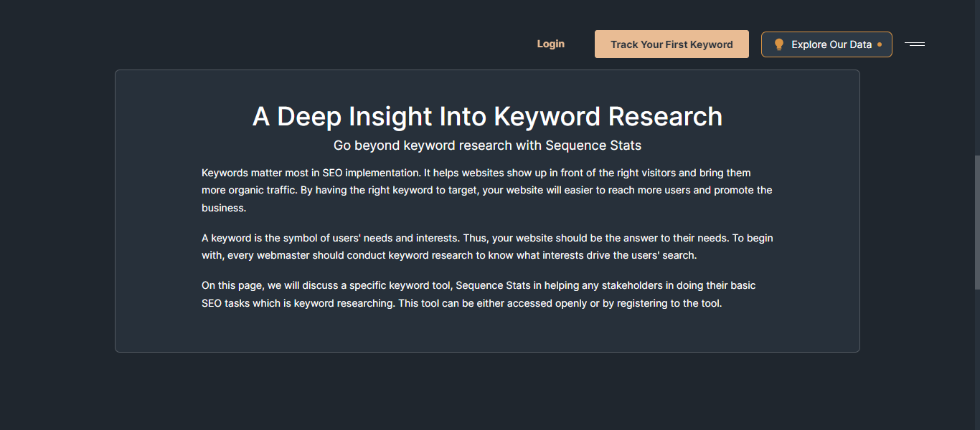Image resolution: width=980 pixels, height=430 pixels.
Task: Click subtitle 'Go beyond keyword research with Sequence Stats'
Action: tap(487, 145)
